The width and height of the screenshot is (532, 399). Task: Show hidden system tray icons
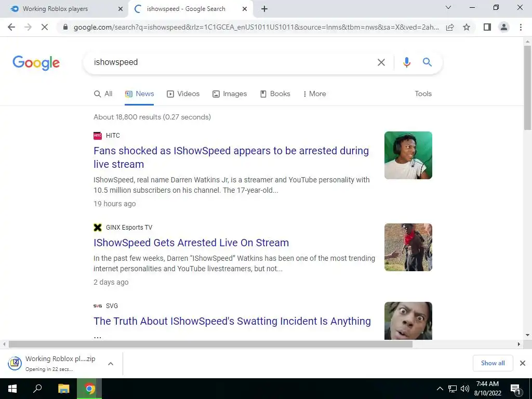(x=440, y=389)
